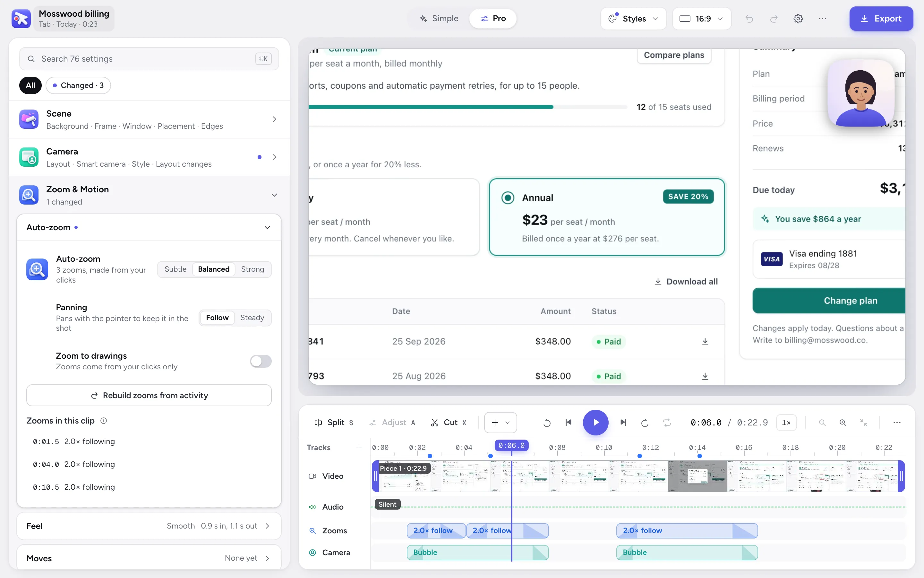Select Strong auto-zoom strength
The height and width of the screenshot is (578, 924).
(252, 269)
